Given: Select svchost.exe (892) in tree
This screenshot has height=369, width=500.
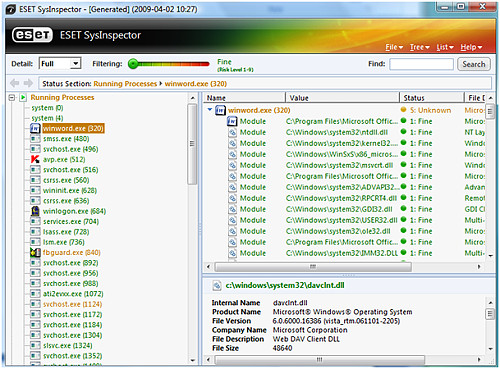Looking at the screenshot, I should tap(71, 263).
